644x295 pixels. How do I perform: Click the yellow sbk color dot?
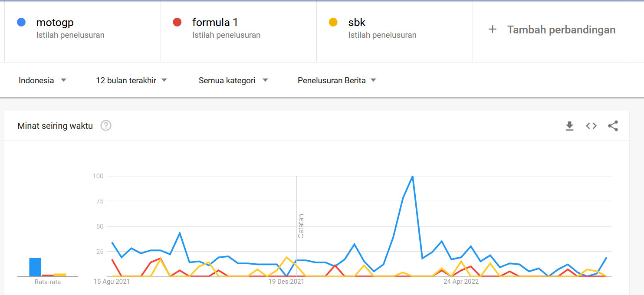coord(333,22)
